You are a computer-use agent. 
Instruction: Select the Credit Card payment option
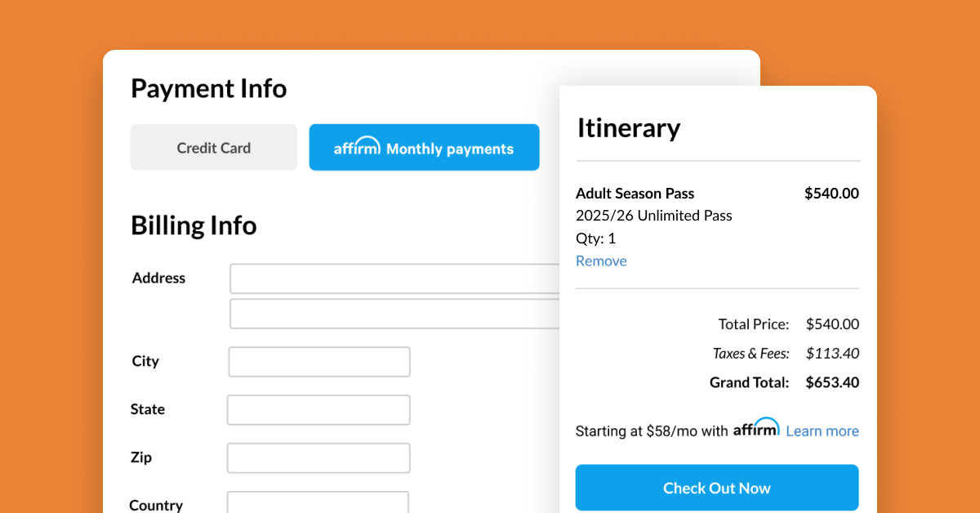click(x=213, y=147)
